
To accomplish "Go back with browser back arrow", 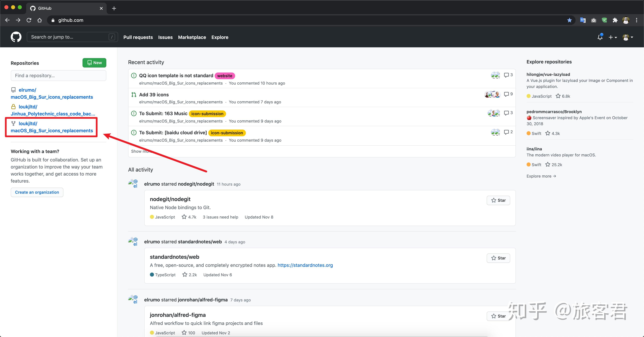I will click(8, 20).
